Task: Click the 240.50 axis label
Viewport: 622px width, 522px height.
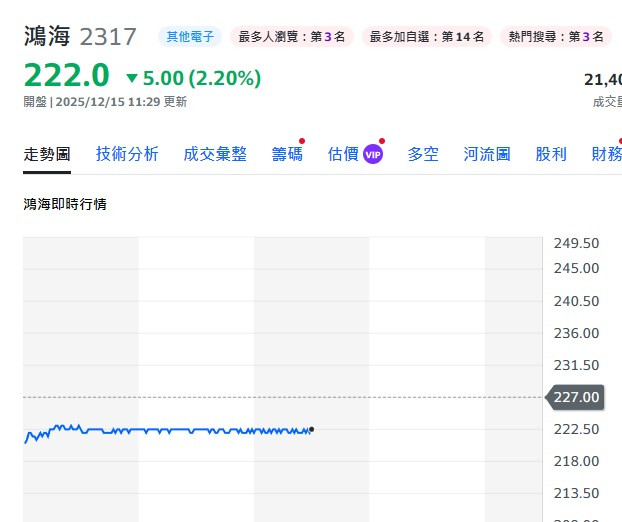Action: click(576, 301)
